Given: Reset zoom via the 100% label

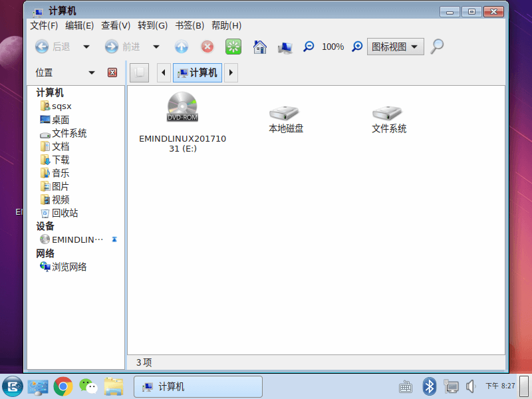Looking at the screenshot, I should 333,47.
